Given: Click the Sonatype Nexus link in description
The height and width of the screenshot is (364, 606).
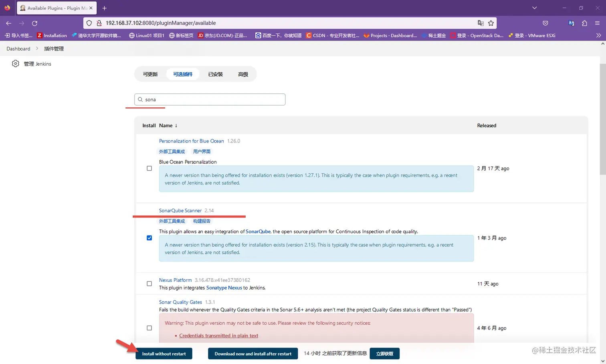Looking at the screenshot, I should [x=224, y=288].
